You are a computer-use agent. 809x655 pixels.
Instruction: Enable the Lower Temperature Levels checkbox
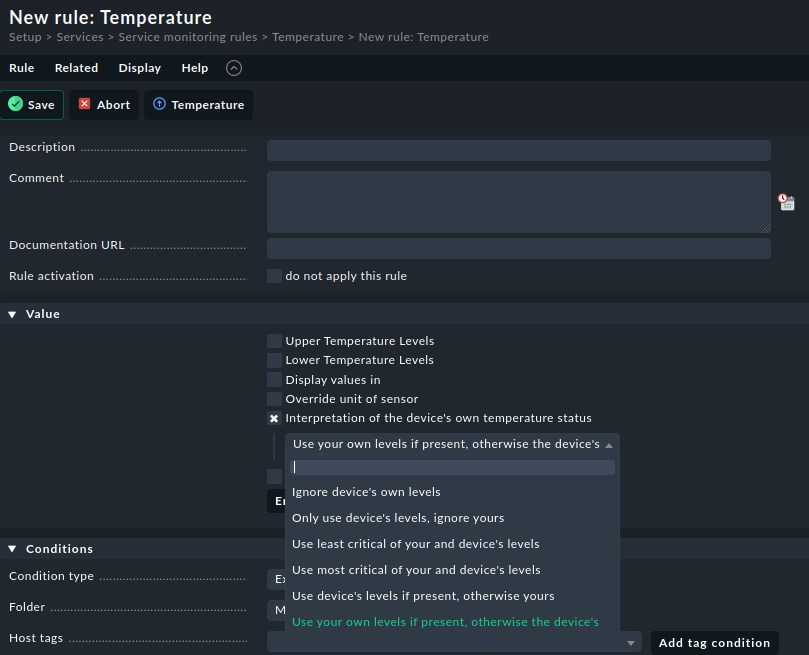point(274,360)
